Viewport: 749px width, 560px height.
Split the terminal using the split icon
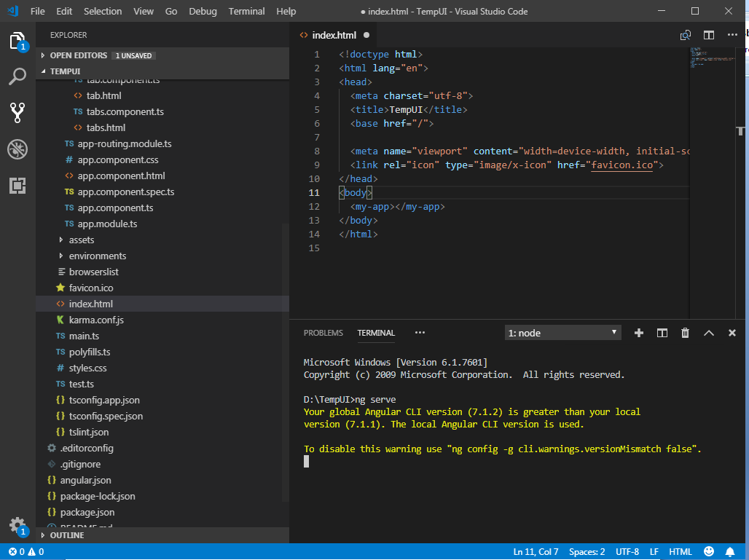[x=662, y=333]
